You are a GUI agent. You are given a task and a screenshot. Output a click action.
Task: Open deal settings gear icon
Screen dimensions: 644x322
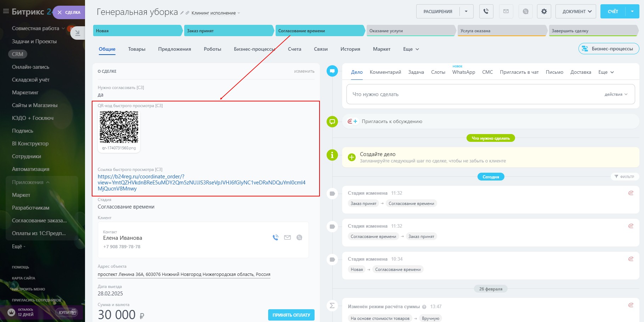[x=544, y=11]
